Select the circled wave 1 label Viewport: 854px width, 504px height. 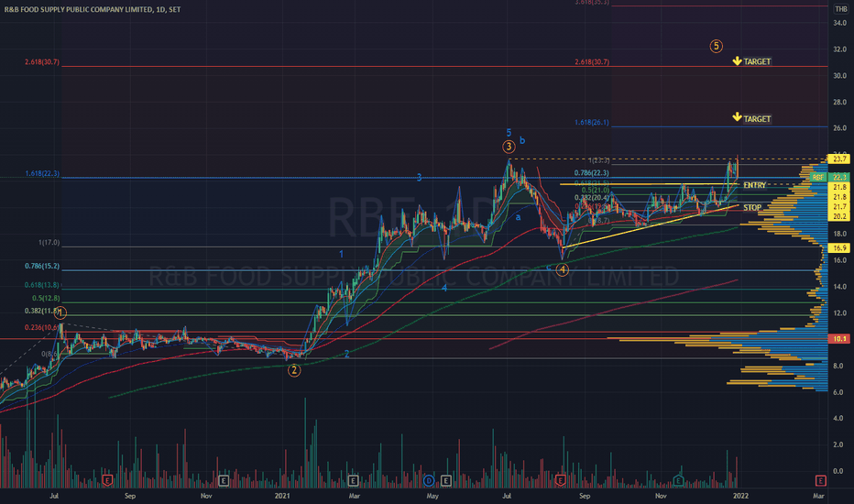pos(61,312)
